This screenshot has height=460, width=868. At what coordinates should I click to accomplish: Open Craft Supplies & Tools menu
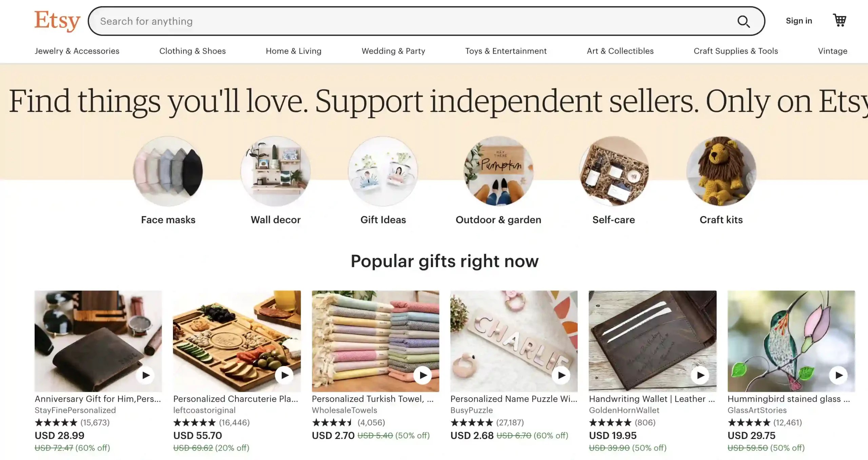(736, 51)
